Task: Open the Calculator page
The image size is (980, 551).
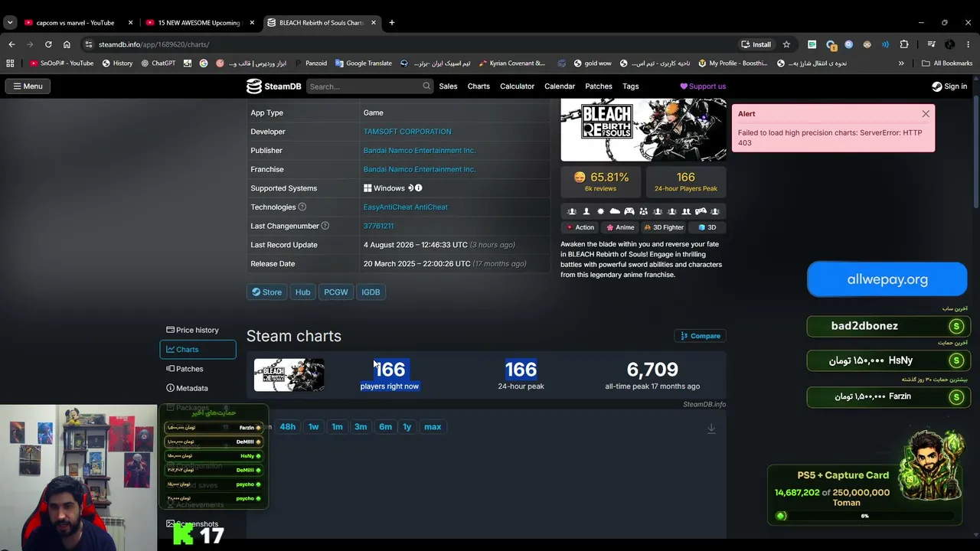Action: tap(517, 86)
